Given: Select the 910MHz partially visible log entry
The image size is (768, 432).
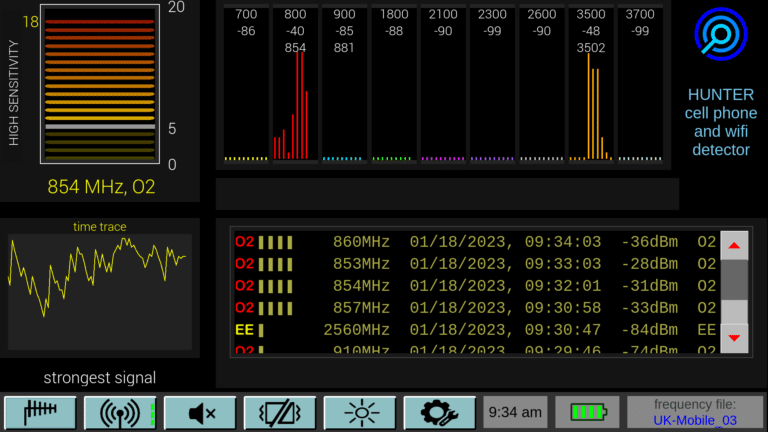Looking at the screenshot, I should tap(475, 349).
